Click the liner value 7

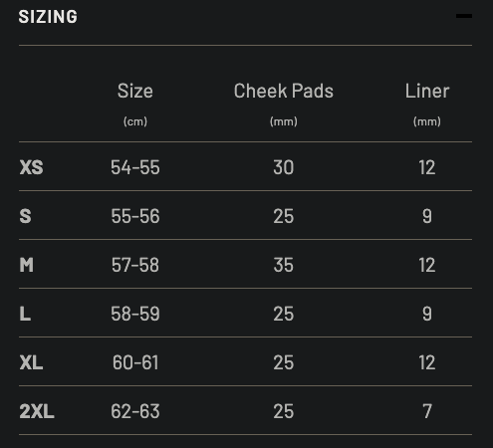[427, 411]
